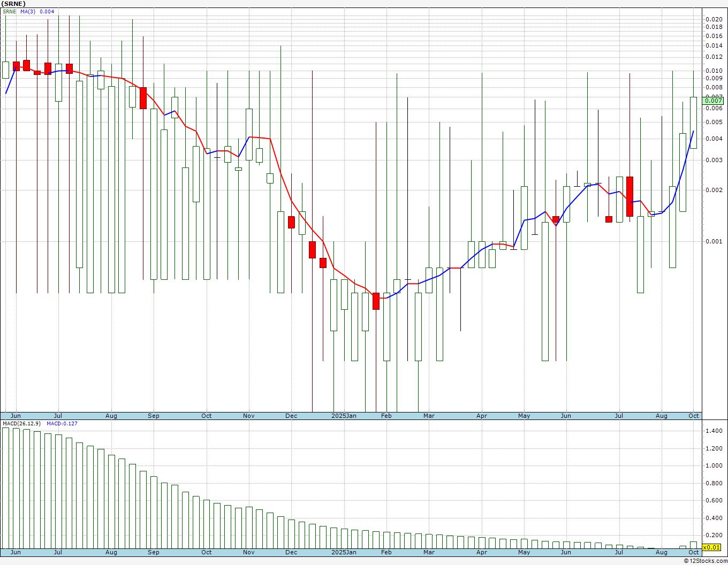Click the 1.000 MACD axis label
Screen dimensions: 728x565
click(714, 465)
